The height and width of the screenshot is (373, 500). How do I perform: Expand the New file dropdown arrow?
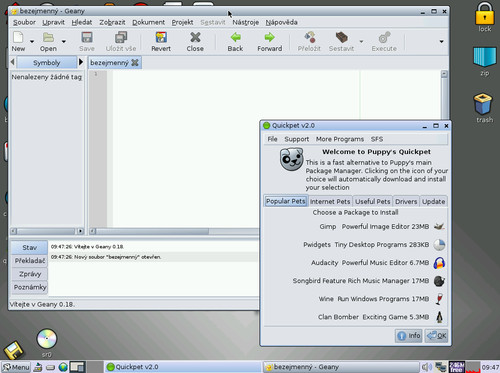(x=32, y=42)
